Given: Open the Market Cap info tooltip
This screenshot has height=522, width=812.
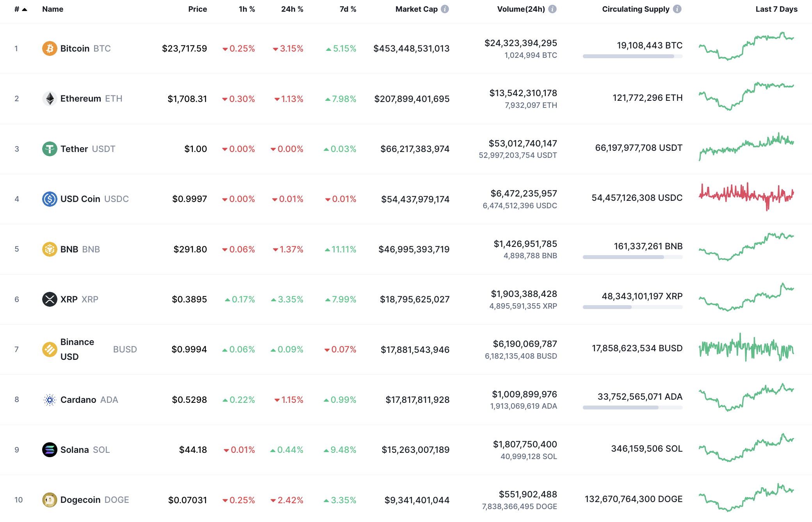Looking at the screenshot, I should pos(445,9).
